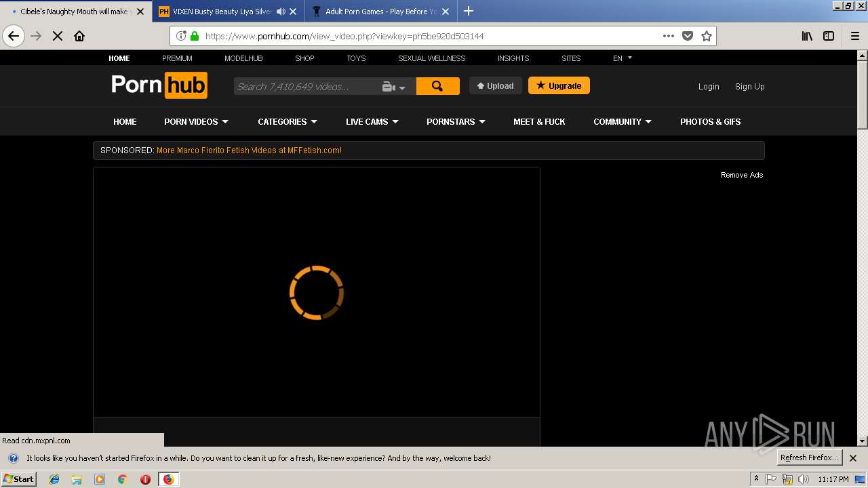Image resolution: width=868 pixels, height=488 pixels.
Task: Dismiss the Firefox notification bar
Action: point(853,458)
